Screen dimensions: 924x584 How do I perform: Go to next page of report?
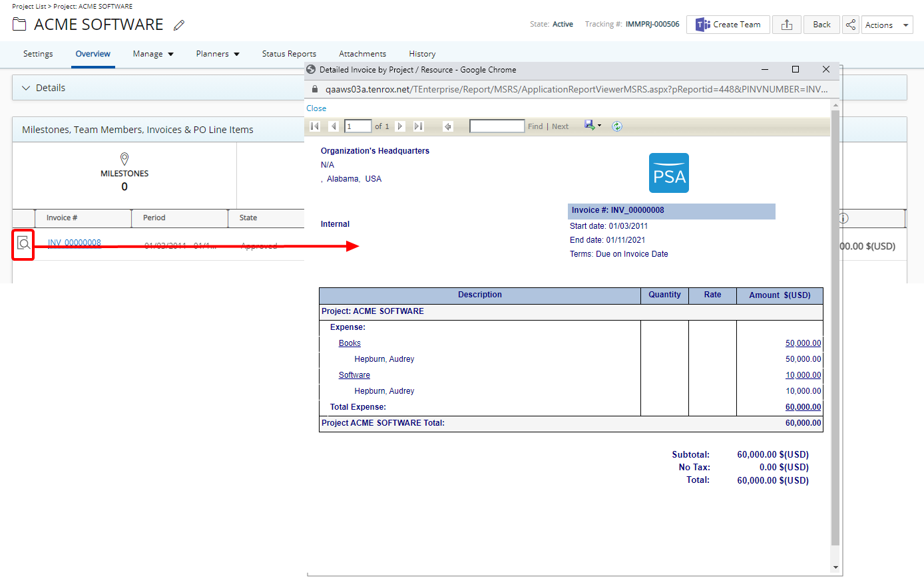pos(399,126)
